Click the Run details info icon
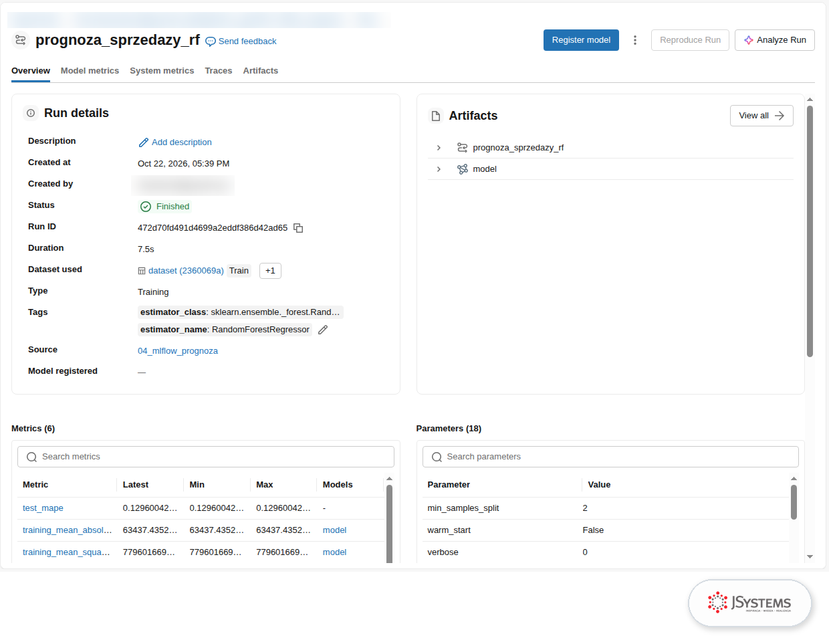The height and width of the screenshot is (644, 829). [31, 113]
